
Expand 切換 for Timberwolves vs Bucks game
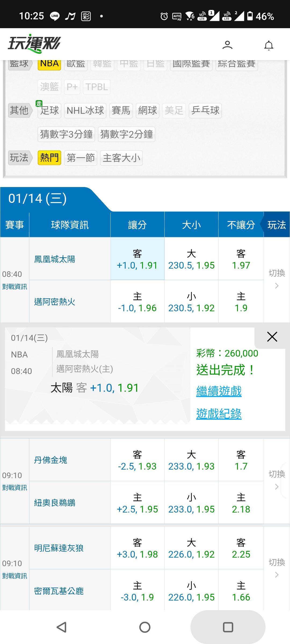tap(277, 568)
